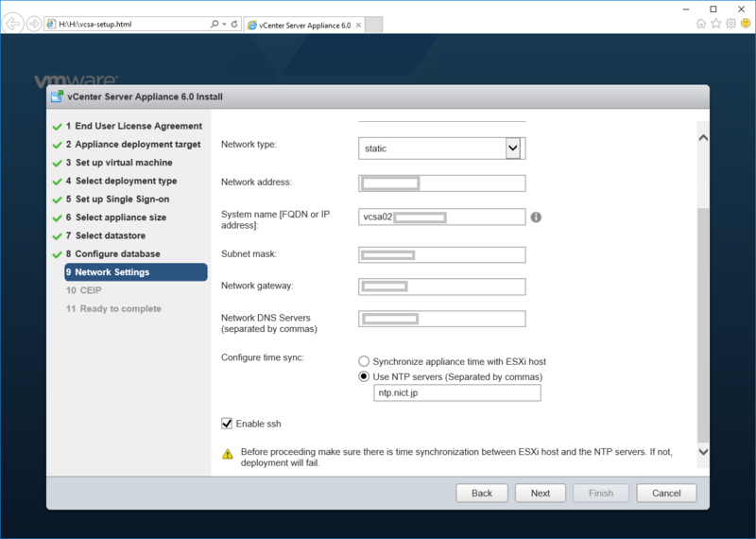Open the Favorites star icon
The height and width of the screenshot is (539, 756).
pos(716,24)
